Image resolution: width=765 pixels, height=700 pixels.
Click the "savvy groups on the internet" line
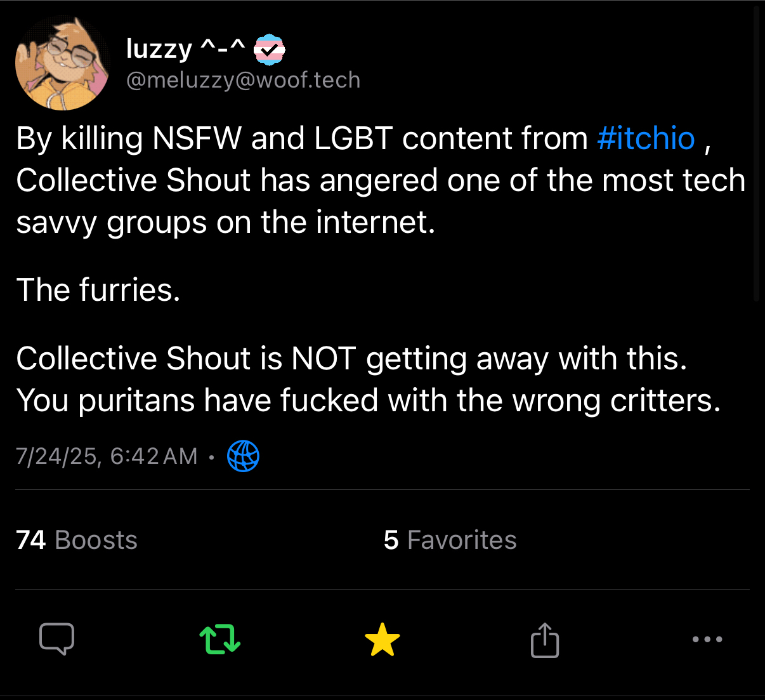click(x=226, y=222)
